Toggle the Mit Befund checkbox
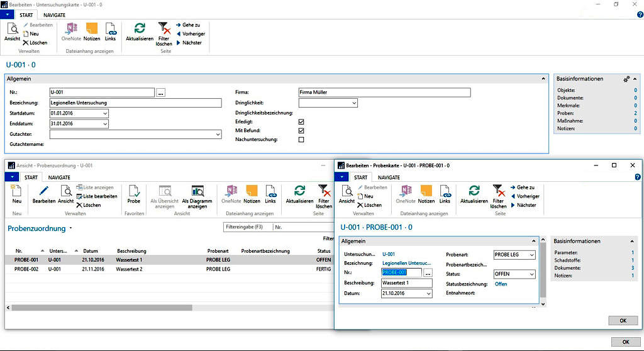 [301, 130]
